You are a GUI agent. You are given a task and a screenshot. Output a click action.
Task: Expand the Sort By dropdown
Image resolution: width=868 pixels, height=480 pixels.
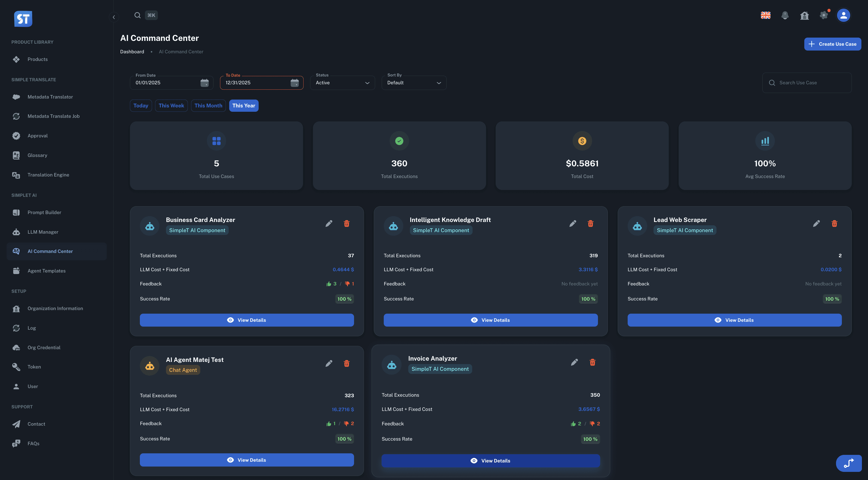414,83
